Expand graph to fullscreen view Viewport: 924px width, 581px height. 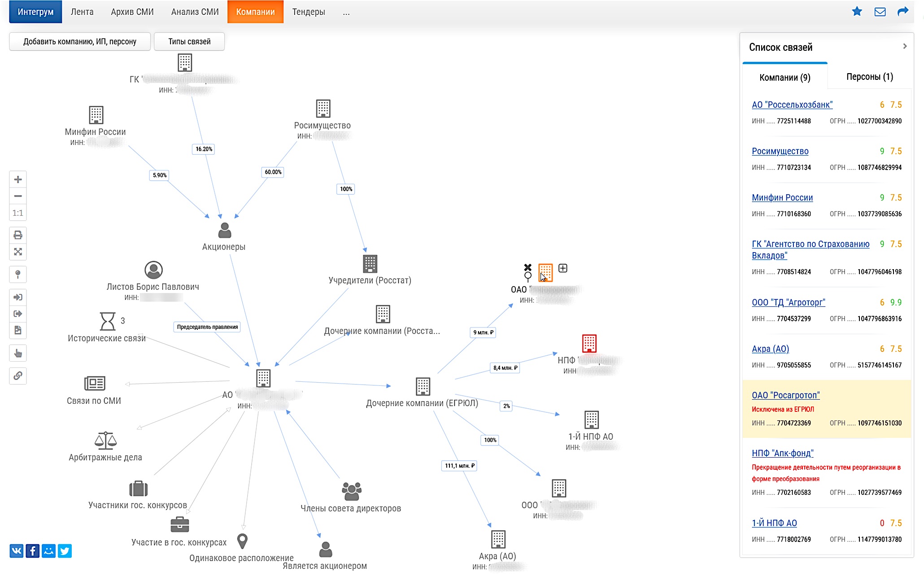tap(18, 252)
